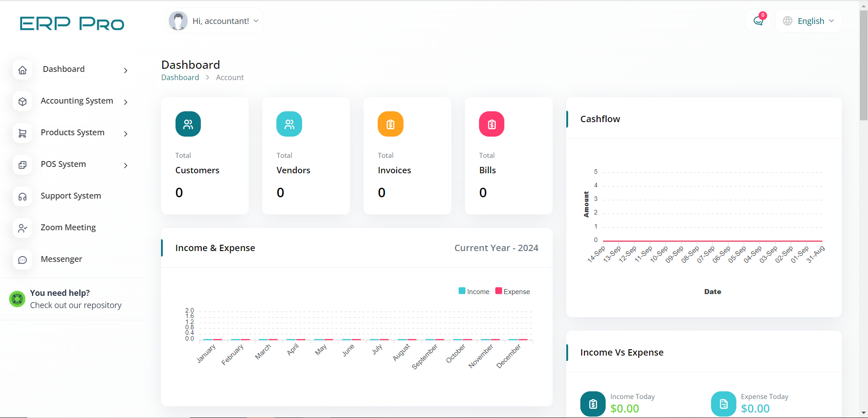Click the Products System cart icon
The height and width of the screenshot is (418, 868).
22,133
